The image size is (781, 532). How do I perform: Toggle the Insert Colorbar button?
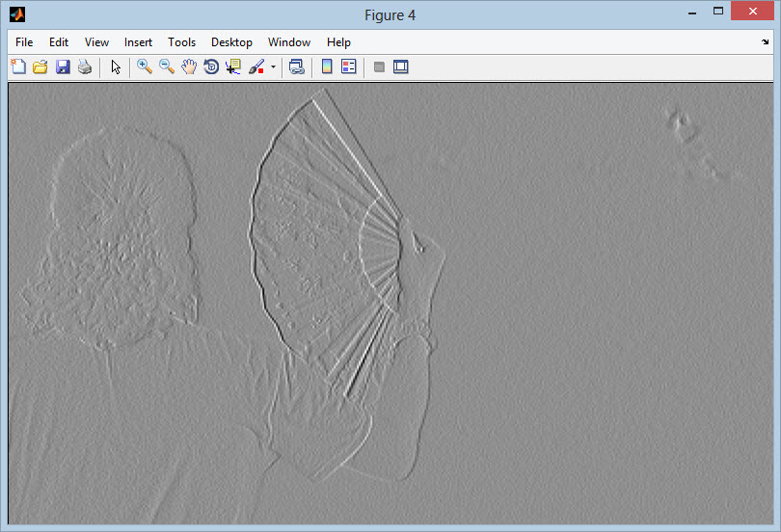pyautogui.click(x=327, y=66)
